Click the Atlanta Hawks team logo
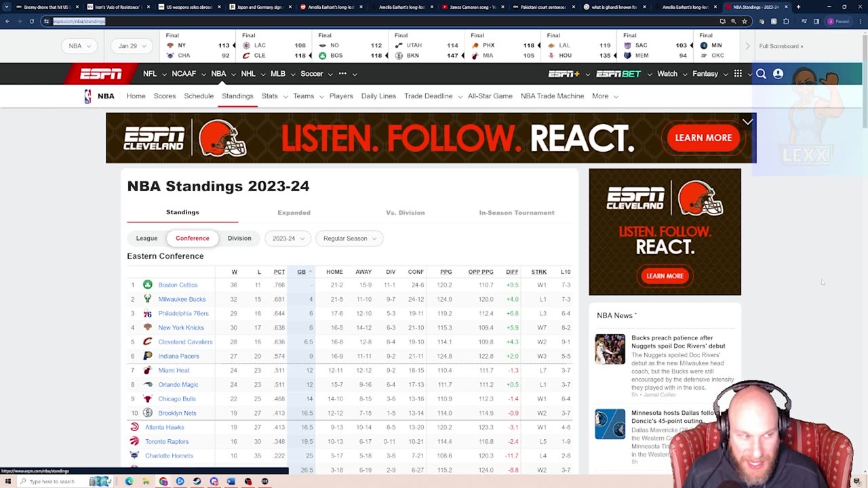868x488 pixels. [134, 427]
